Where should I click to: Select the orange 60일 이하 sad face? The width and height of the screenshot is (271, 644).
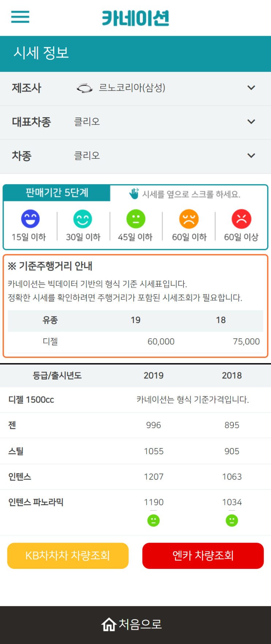click(189, 219)
